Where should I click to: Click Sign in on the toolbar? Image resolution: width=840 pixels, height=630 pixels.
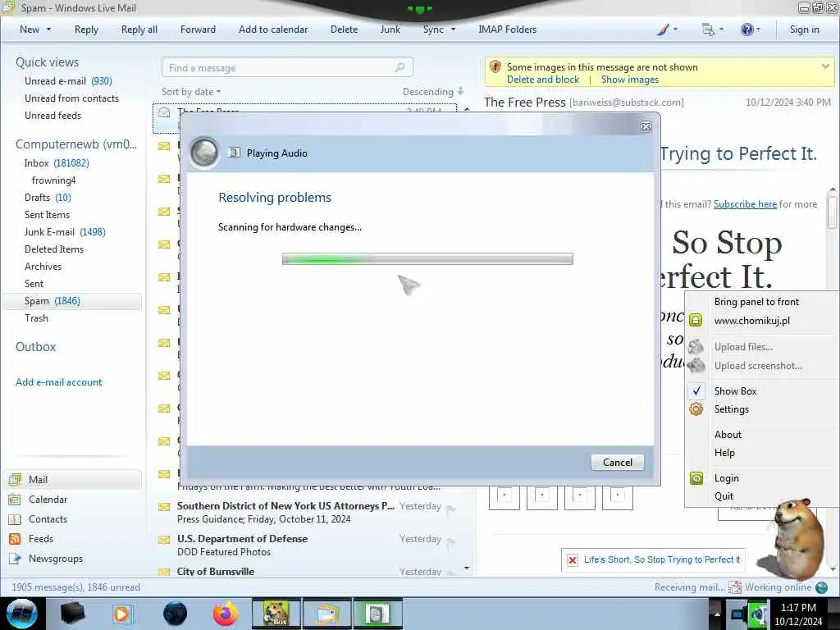804,30
